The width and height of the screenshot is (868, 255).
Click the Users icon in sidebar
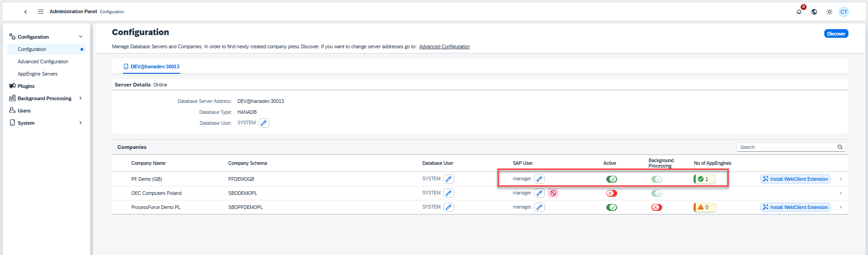(12, 110)
